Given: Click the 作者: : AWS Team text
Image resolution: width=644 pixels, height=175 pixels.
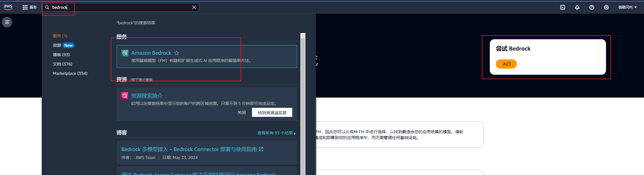Looking at the screenshot, I should point(138,157).
